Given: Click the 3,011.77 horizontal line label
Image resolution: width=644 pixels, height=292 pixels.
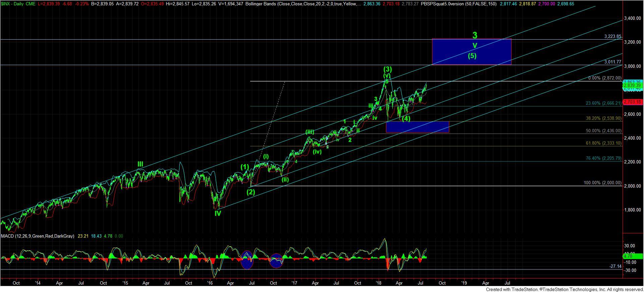Looking at the screenshot, I should coord(613,62).
